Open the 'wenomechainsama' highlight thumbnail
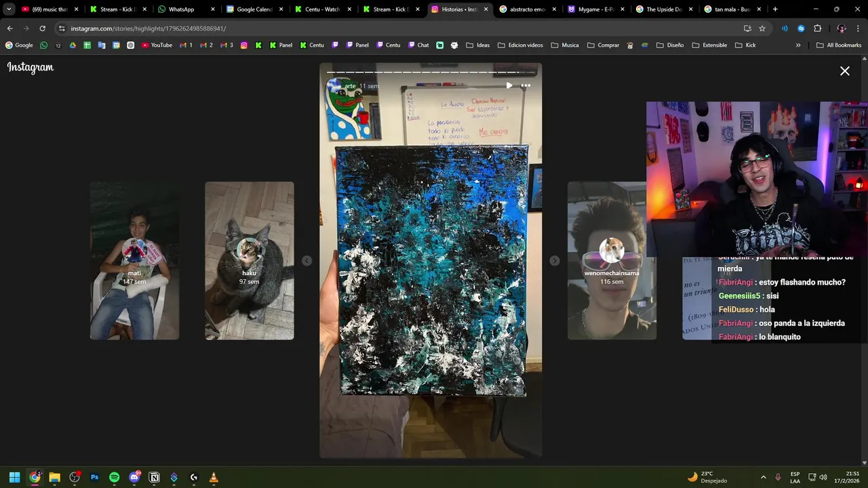Screen dimensions: 868x488 (612, 260)
